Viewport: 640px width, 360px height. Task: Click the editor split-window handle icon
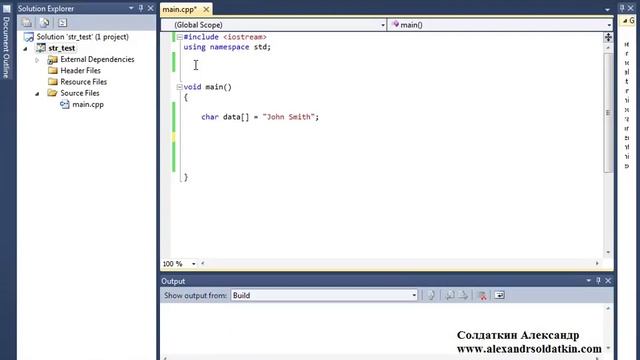point(608,38)
